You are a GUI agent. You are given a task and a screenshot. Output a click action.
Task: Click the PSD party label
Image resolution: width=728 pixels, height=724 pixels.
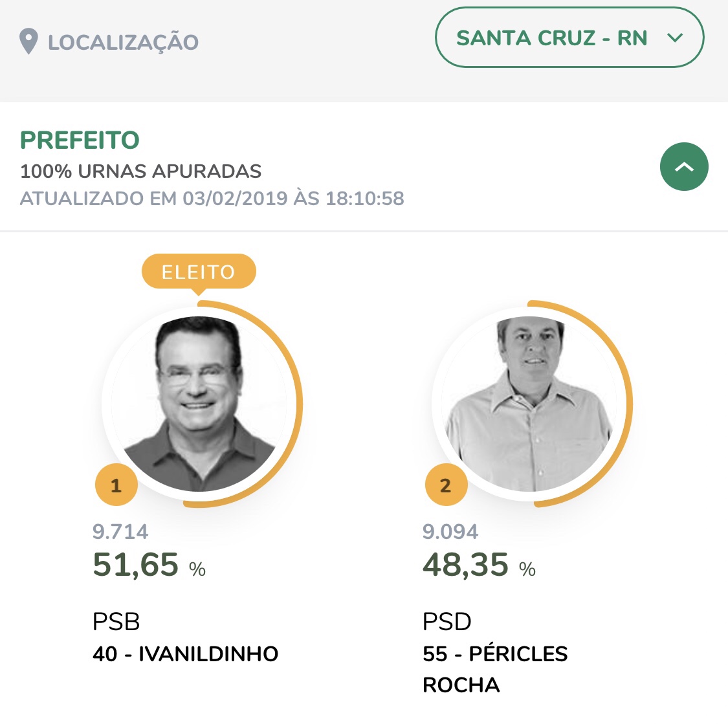coord(447,622)
